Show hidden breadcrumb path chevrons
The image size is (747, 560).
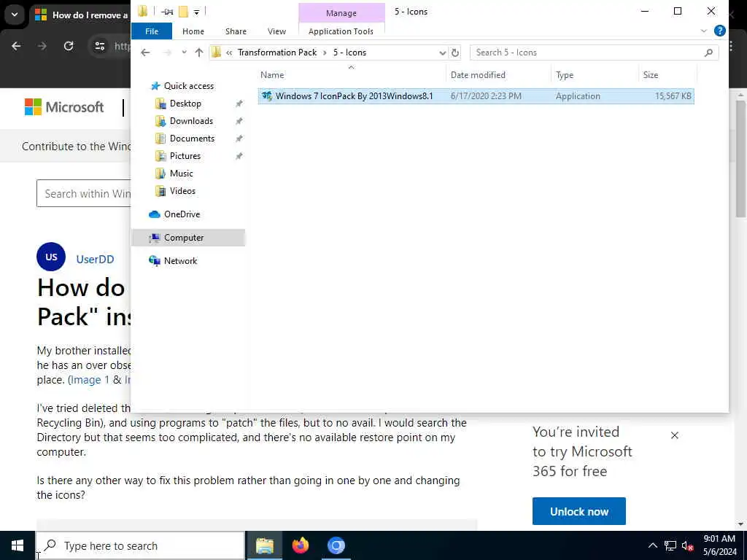click(x=229, y=52)
